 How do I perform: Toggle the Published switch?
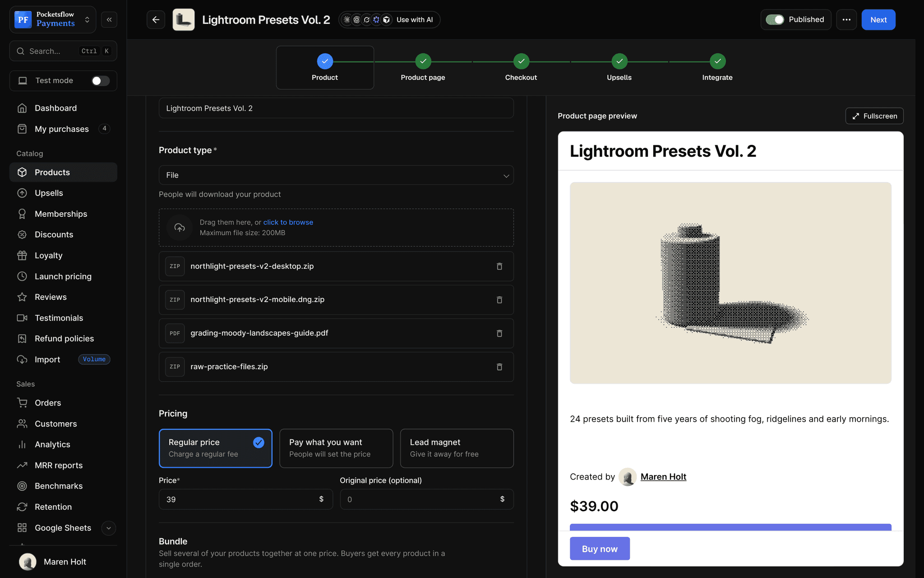pos(775,20)
